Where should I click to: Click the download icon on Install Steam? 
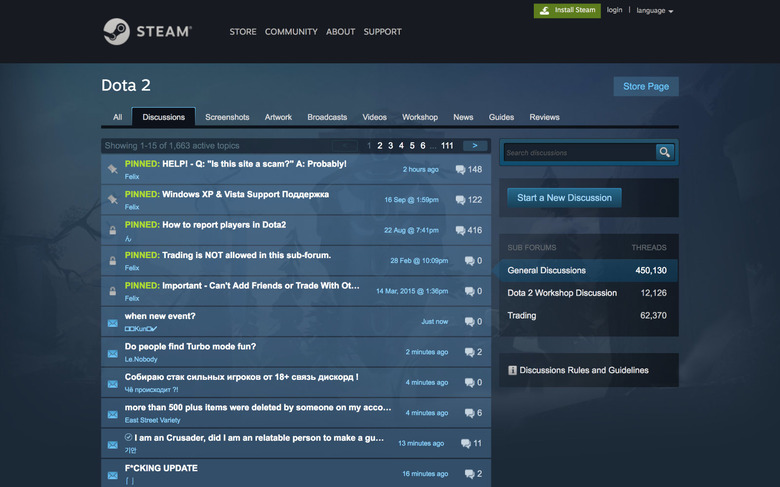pyautogui.click(x=544, y=11)
